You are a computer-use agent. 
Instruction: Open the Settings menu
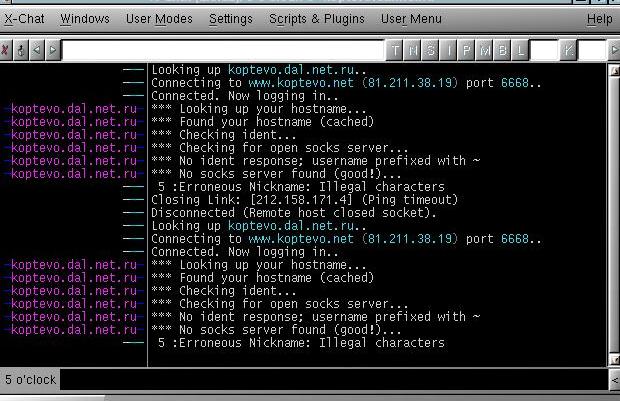(x=231, y=19)
